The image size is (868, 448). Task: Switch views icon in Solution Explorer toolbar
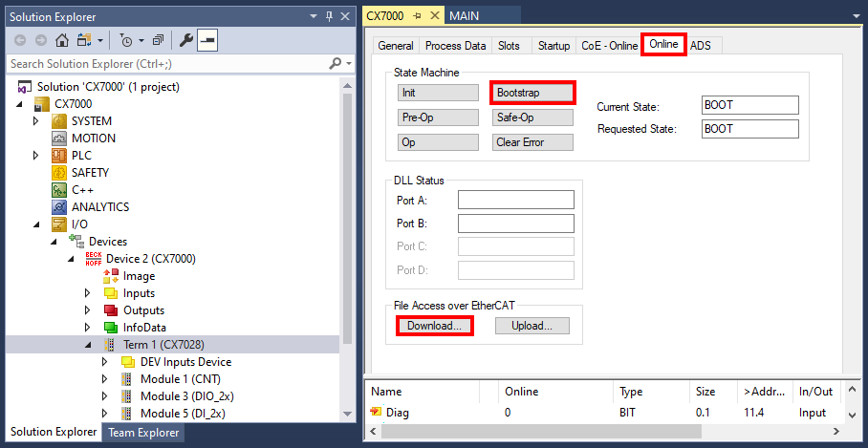pos(85,40)
